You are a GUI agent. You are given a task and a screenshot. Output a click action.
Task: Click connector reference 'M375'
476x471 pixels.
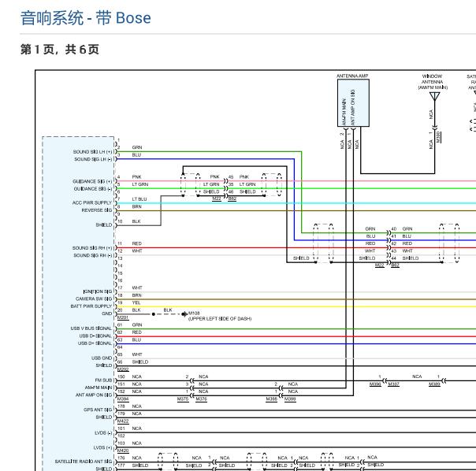click(x=183, y=399)
